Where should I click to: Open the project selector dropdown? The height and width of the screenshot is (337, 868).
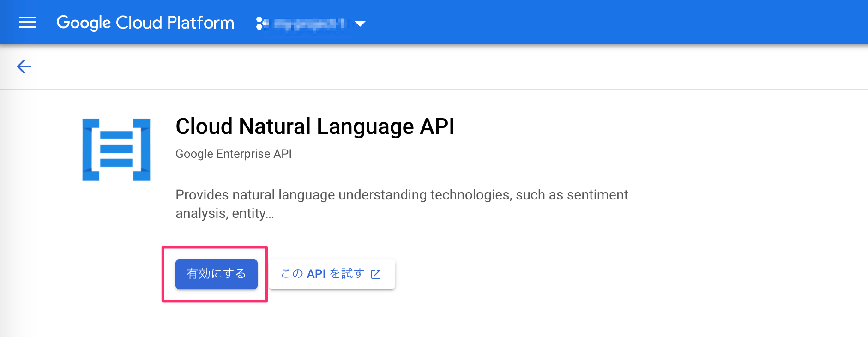point(311,23)
